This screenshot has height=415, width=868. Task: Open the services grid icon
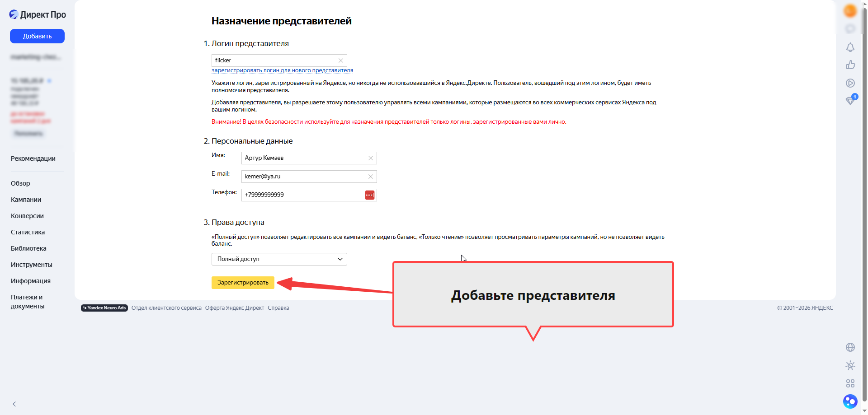point(850,383)
